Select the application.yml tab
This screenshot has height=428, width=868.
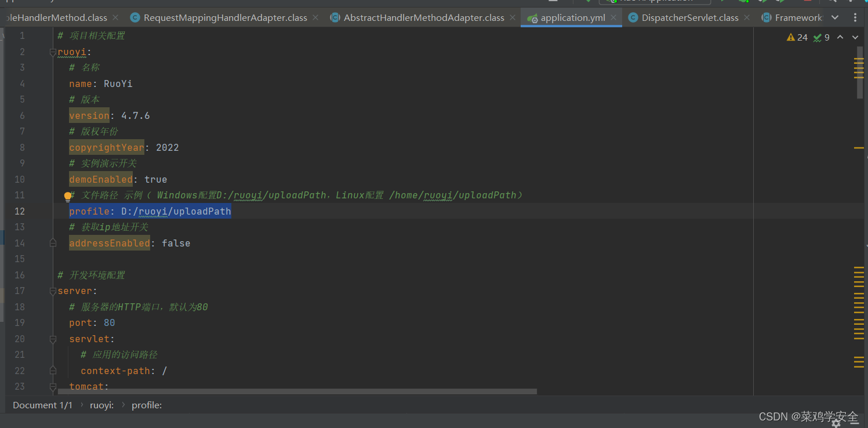[572, 17]
